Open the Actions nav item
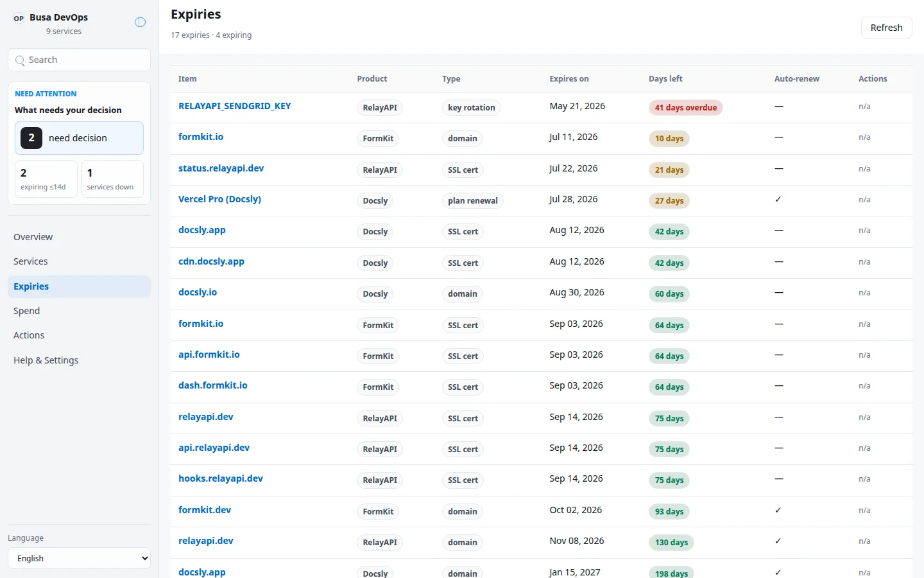 pos(79,335)
